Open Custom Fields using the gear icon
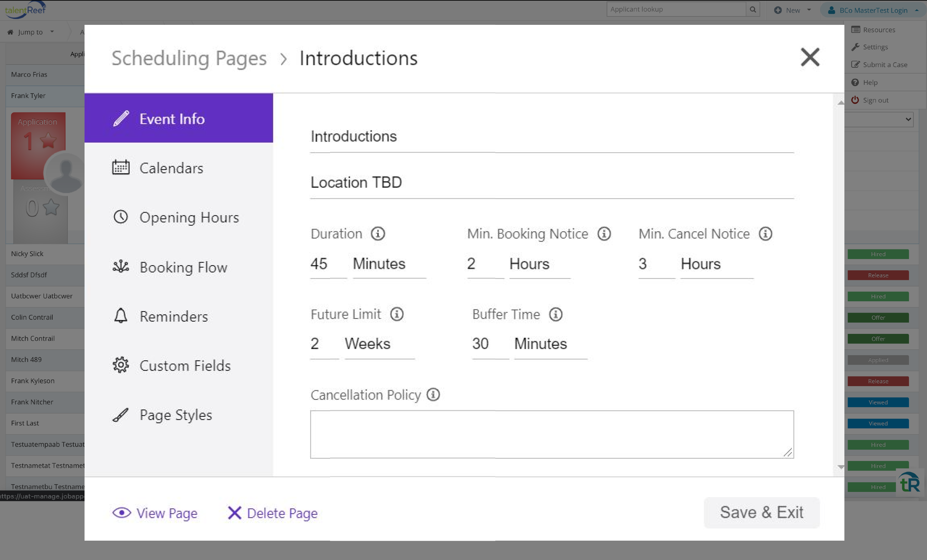Viewport: 927px width, 560px height. [120, 365]
